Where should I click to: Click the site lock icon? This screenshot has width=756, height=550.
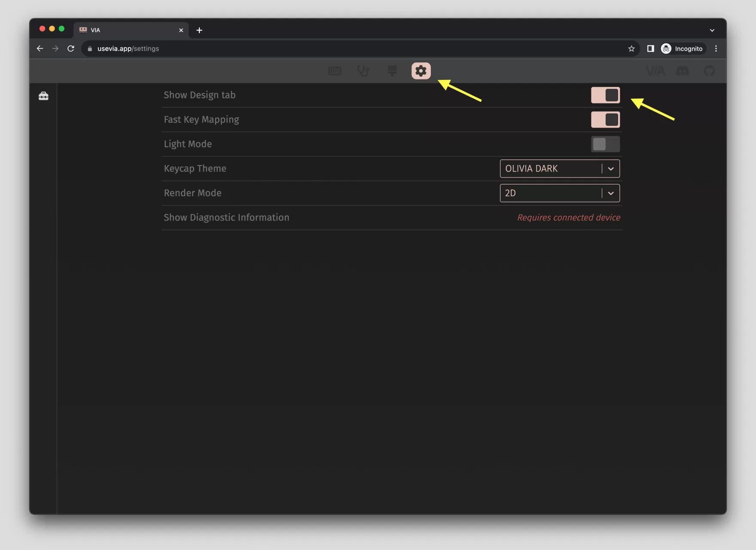click(x=90, y=49)
